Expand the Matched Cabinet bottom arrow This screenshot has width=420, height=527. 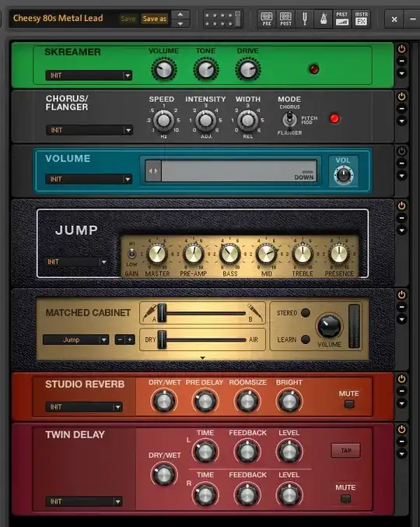click(202, 358)
